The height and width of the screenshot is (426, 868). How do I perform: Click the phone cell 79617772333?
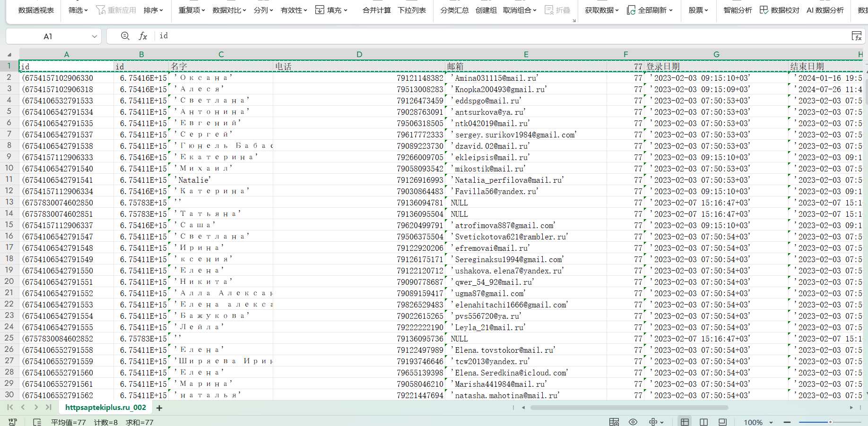click(x=359, y=135)
